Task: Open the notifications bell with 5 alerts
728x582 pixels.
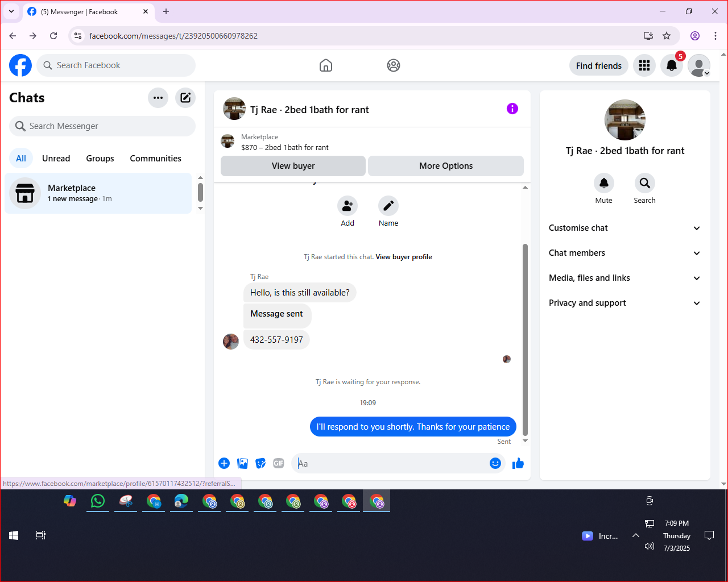Action: click(672, 65)
